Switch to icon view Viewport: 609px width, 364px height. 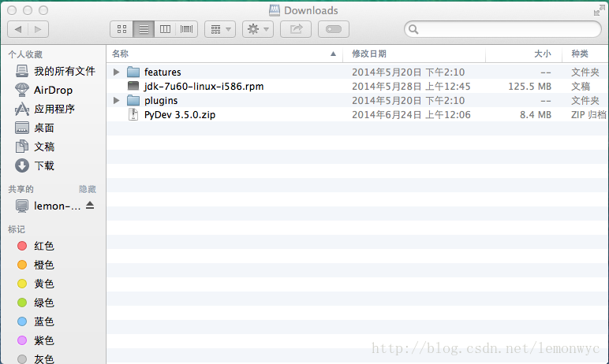[121, 29]
